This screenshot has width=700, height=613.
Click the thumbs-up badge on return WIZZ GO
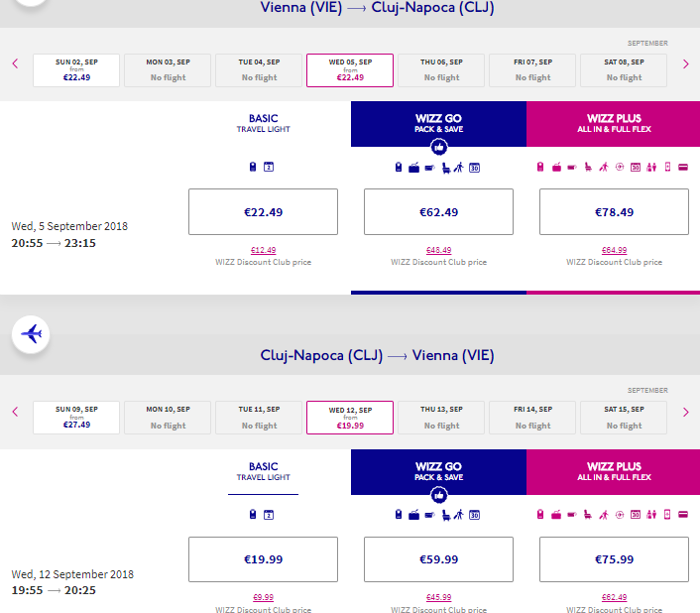pos(438,494)
